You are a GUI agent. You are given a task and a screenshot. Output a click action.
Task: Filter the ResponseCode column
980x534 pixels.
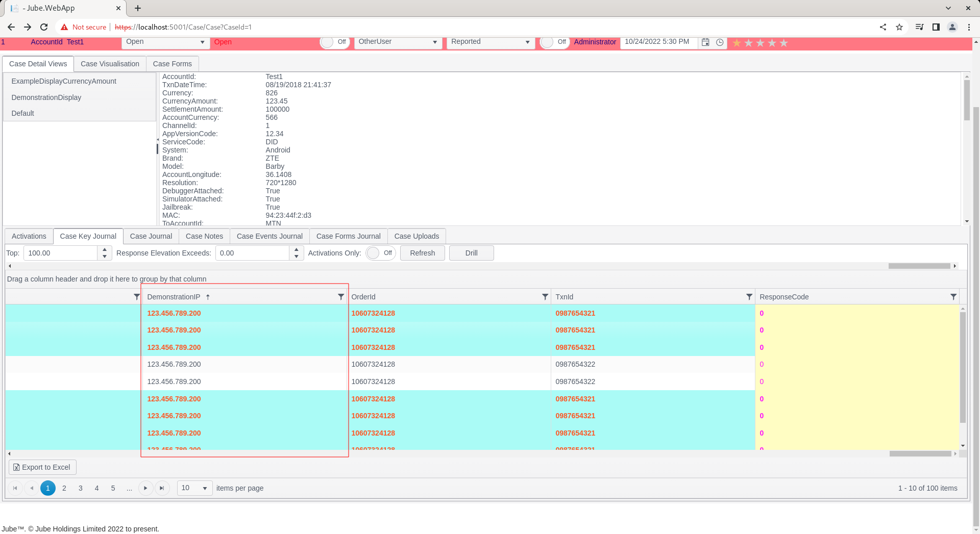tap(953, 297)
